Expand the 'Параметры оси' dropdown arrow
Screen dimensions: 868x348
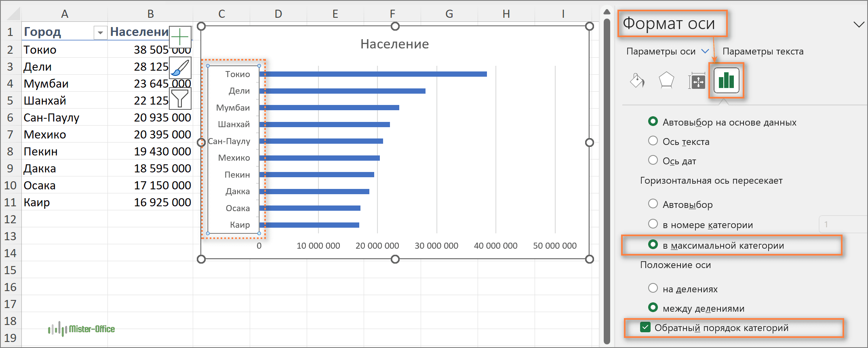coord(705,51)
